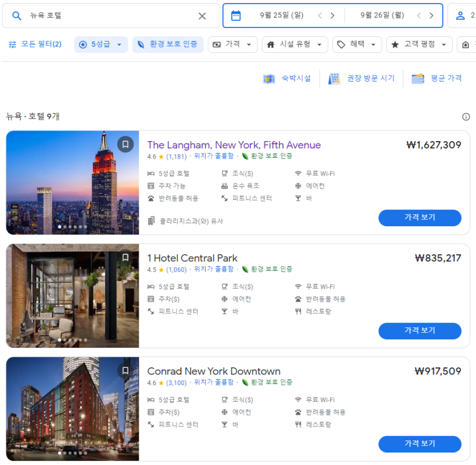Select the check-out date 9월 26일 (월)
The image size is (476, 465).
382,15
